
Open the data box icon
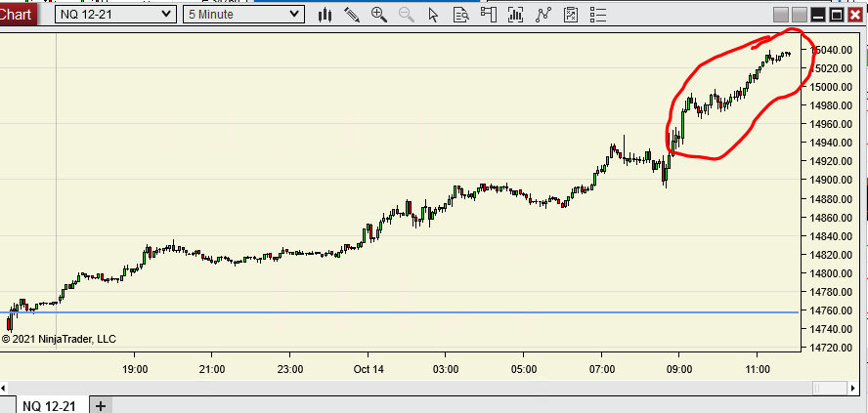tap(460, 15)
